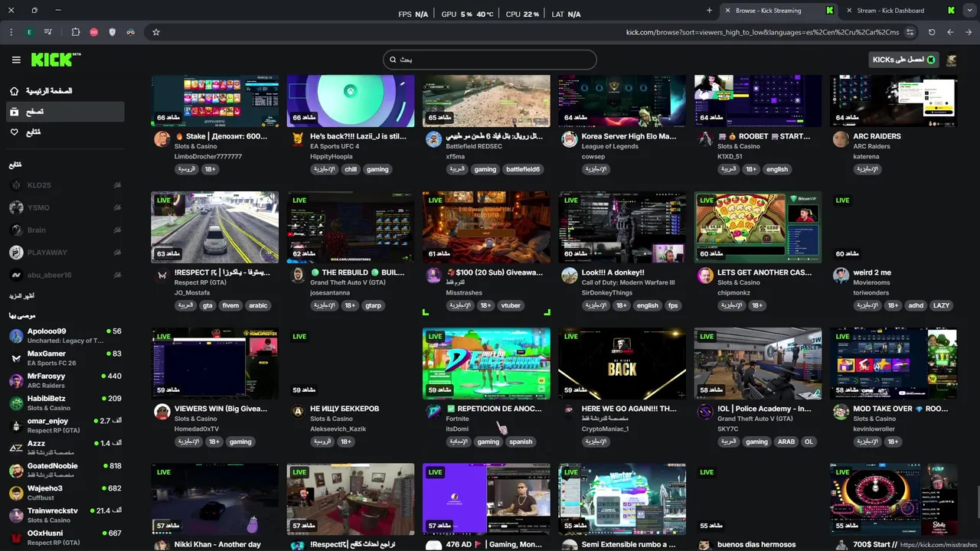Select omar_enjoy in recommended channels
980x551 pixels.
[x=66, y=425]
